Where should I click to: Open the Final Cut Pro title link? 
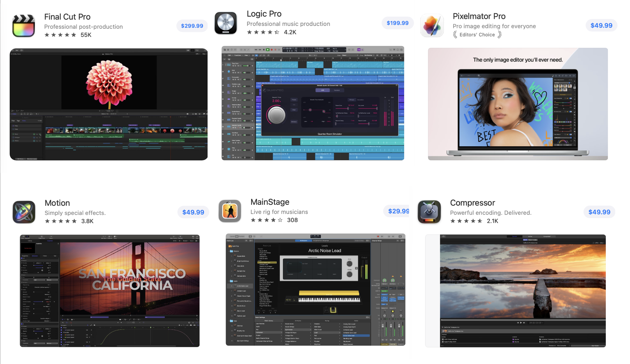tap(67, 17)
